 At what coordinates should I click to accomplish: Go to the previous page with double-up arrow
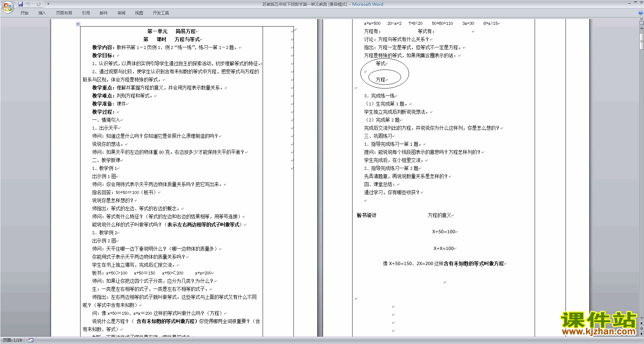642,324
